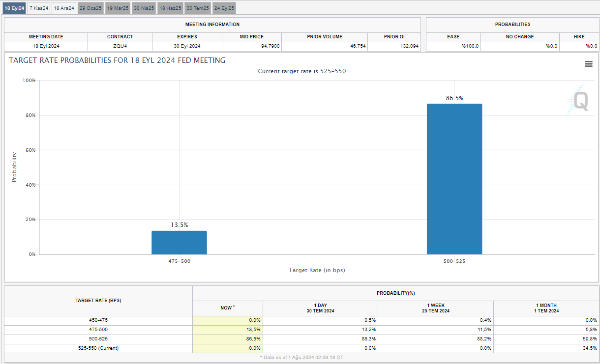This screenshot has height=364, width=600.
Task: Click the active 18 Eyl24 tab
Action: click(x=14, y=8)
